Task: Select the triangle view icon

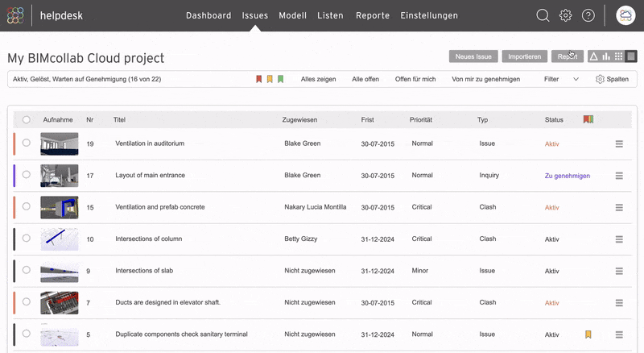Action: point(593,56)
